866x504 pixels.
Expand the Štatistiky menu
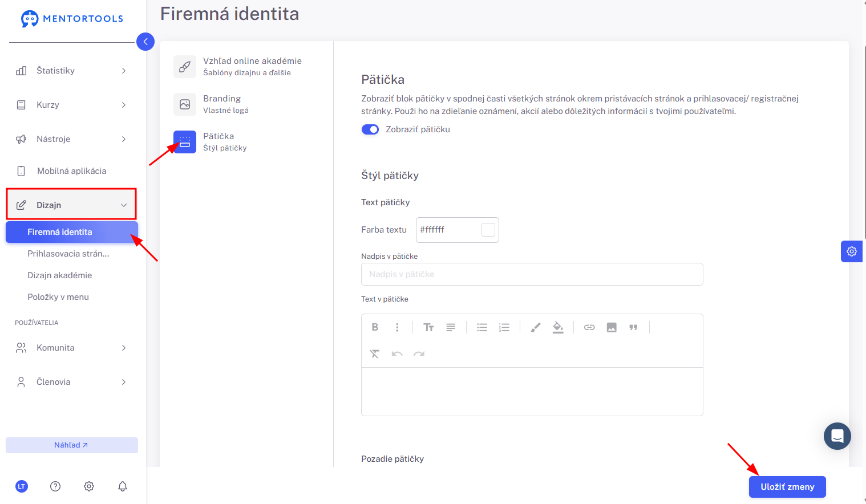(x=71, y=71)
